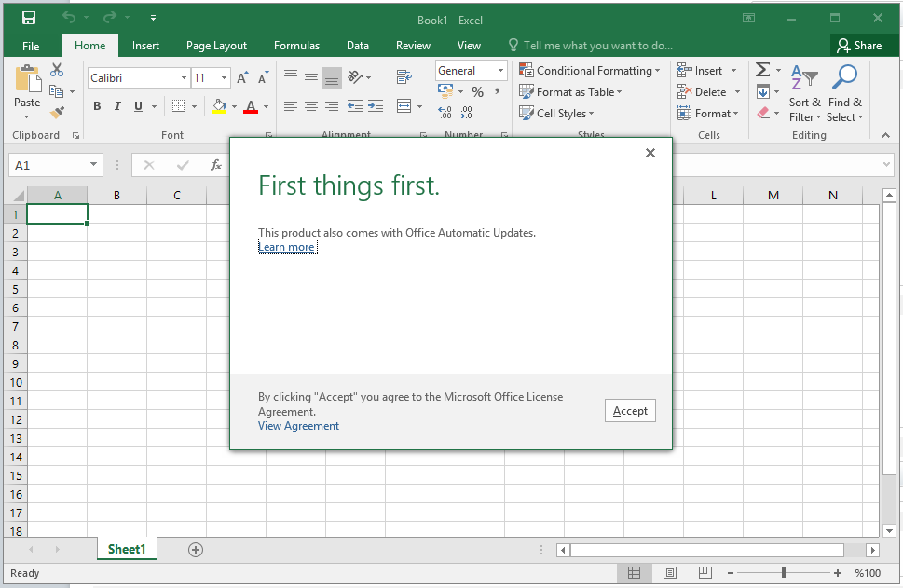This screenshot has width=903, height=588.
Task: Toggle Bottom Align in Alignment group
Action: (332, 77)
